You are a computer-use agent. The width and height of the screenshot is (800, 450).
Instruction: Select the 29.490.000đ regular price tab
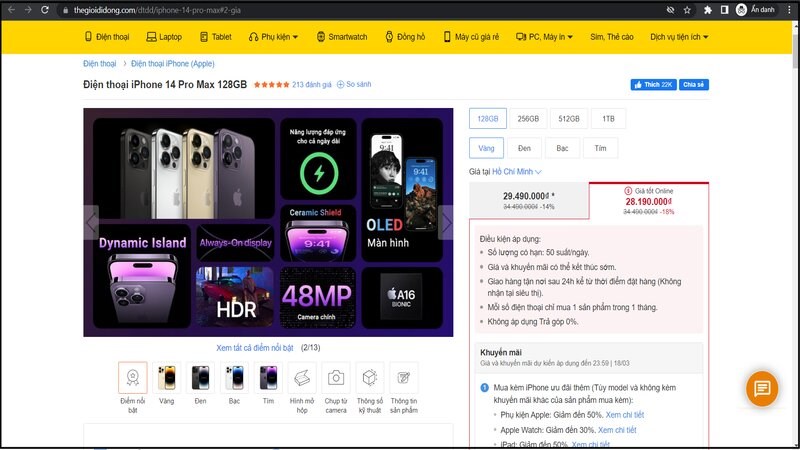coord(529,201)
